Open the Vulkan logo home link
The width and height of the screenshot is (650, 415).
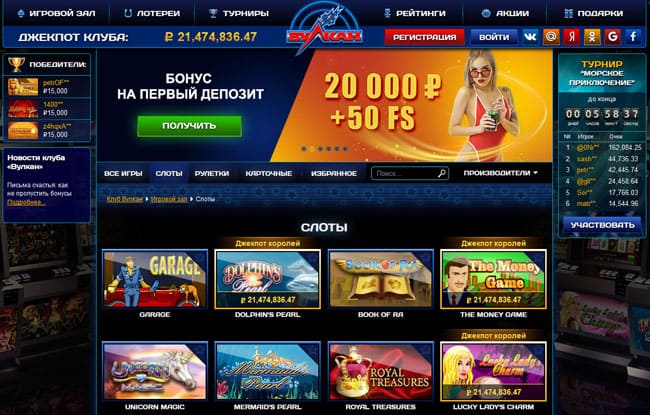tap(324, 29)
